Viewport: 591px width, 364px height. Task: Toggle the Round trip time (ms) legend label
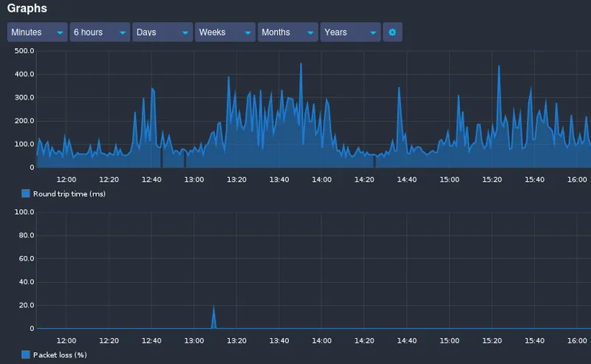(69, 193)
